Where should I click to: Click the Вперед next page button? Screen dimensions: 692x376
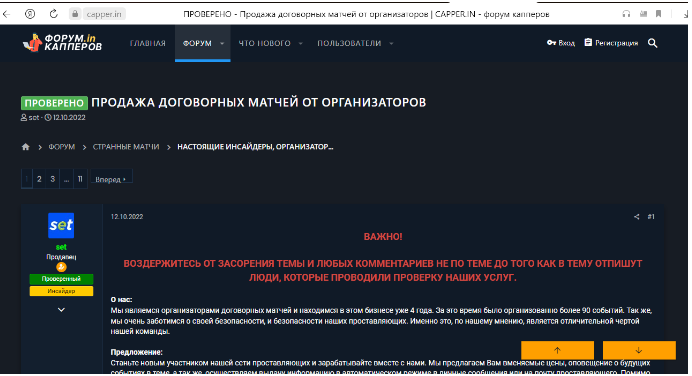111,179
